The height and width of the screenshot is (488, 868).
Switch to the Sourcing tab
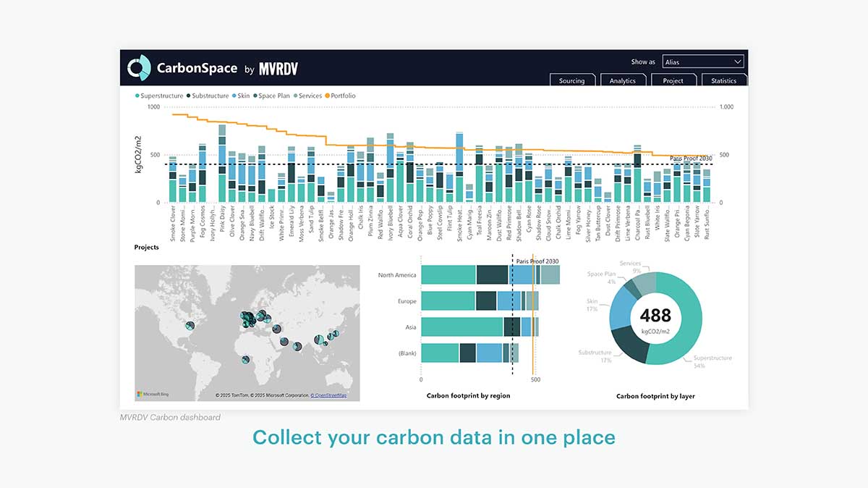tap(572, 80)
